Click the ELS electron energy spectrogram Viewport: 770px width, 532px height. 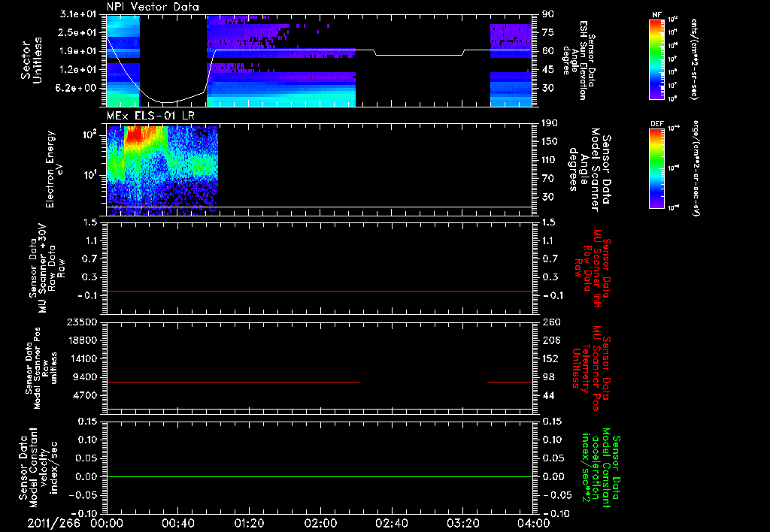coord(162,171)
